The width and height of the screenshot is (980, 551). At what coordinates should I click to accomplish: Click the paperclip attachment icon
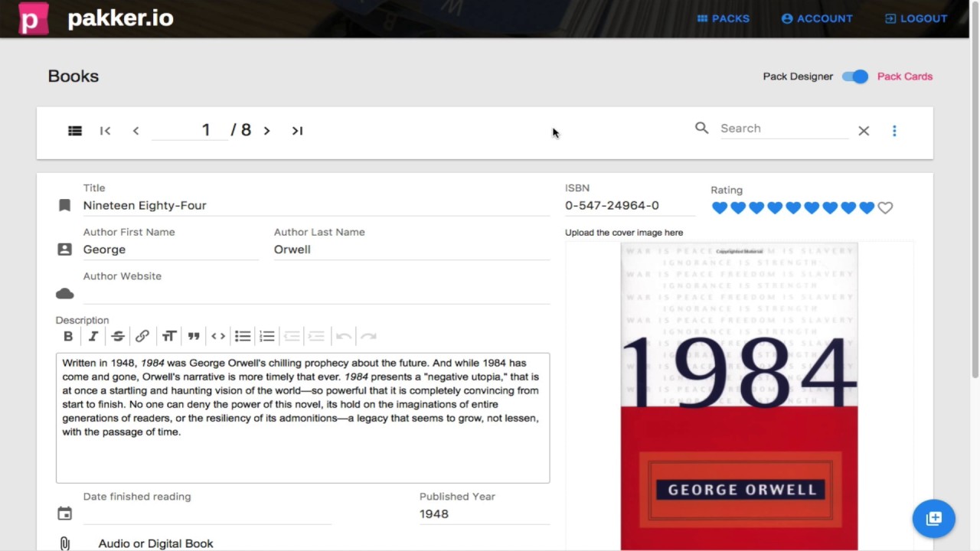65,543
